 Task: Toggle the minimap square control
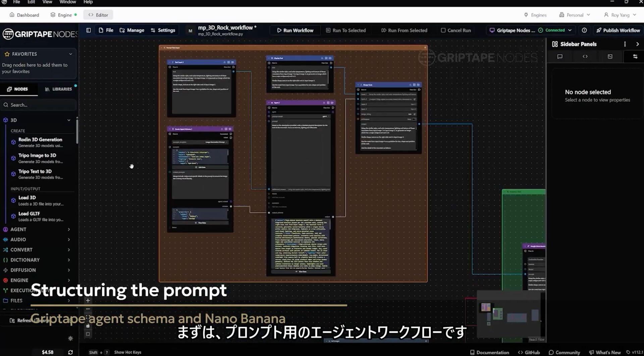pyautogui.click(x=88, y=334)
